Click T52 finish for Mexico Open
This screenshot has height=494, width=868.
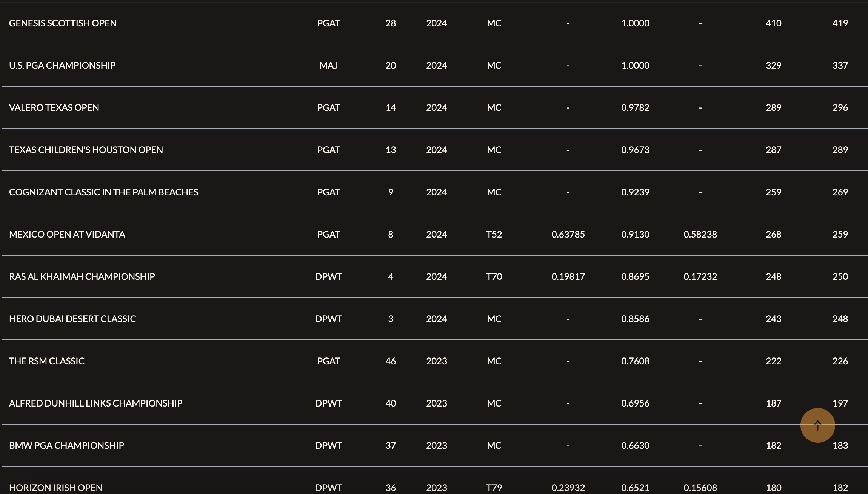tap(494, 234)
